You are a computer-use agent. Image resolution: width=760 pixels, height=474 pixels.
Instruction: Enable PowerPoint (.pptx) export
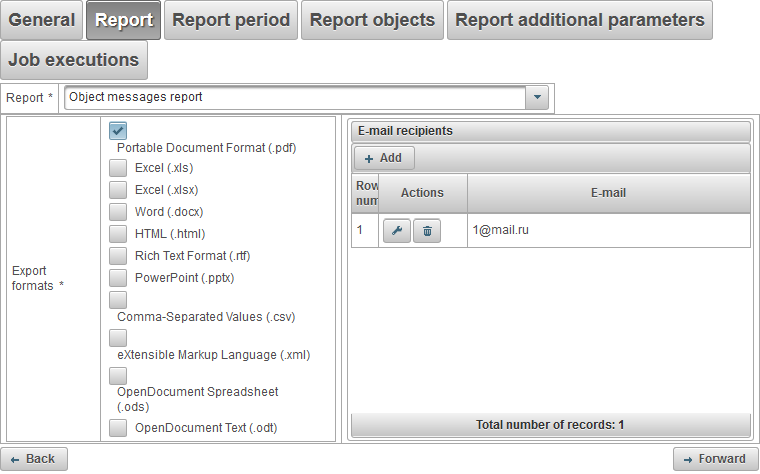[118, 278]
